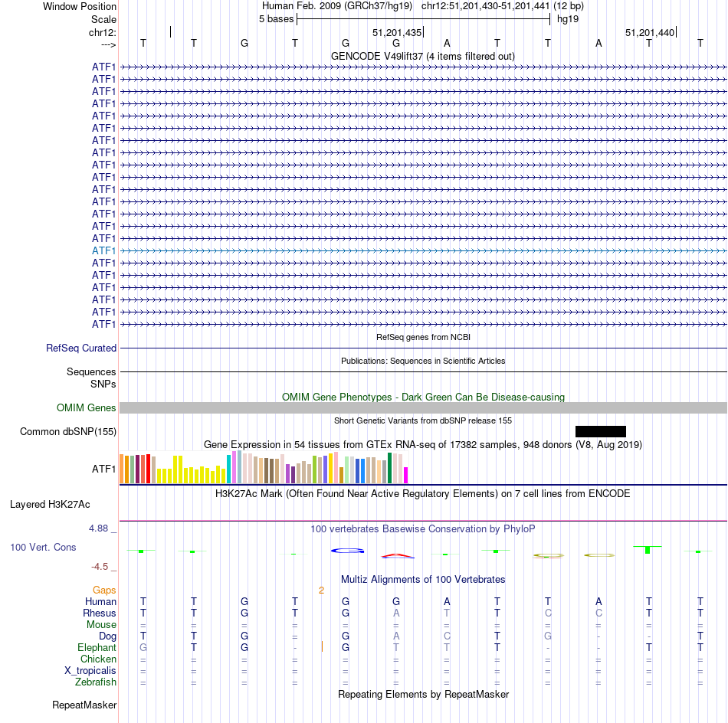Open Short Genetic Variants from dbSNP title
Image resolution: width=728 pixels, height=723 pixels.
(423, 421)
